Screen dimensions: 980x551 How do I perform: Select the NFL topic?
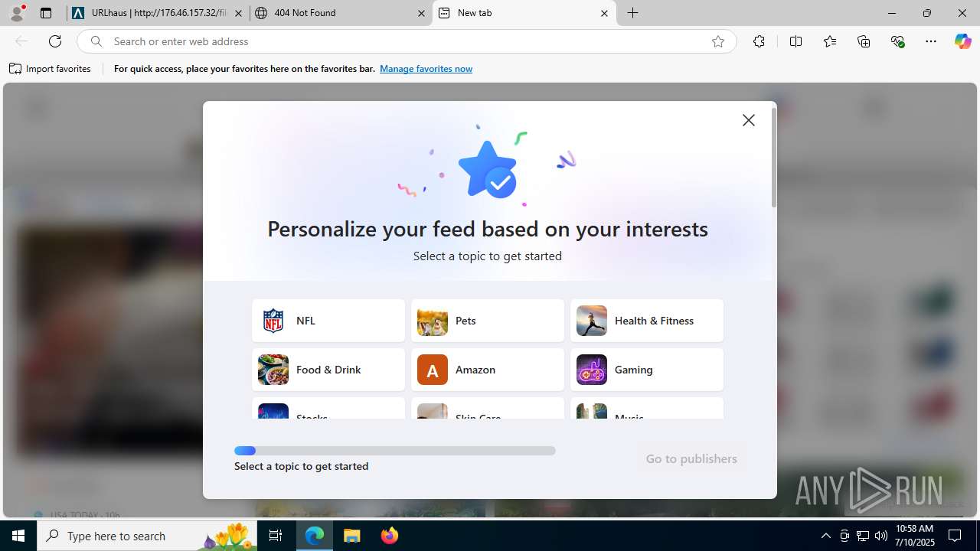(328, 321)
